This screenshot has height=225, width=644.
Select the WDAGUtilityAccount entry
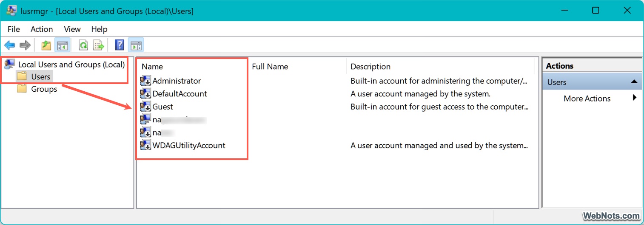(x=188, y=145)
